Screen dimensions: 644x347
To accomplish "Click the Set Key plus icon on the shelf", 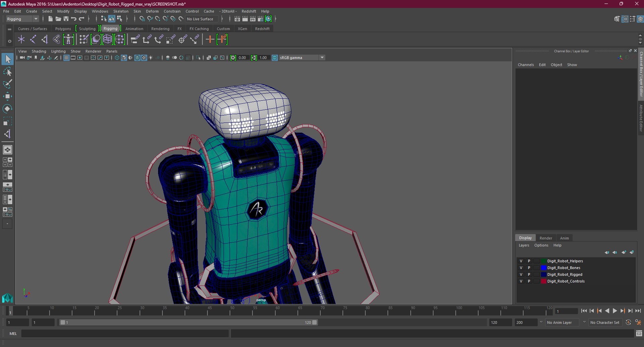I will point(210,40).
